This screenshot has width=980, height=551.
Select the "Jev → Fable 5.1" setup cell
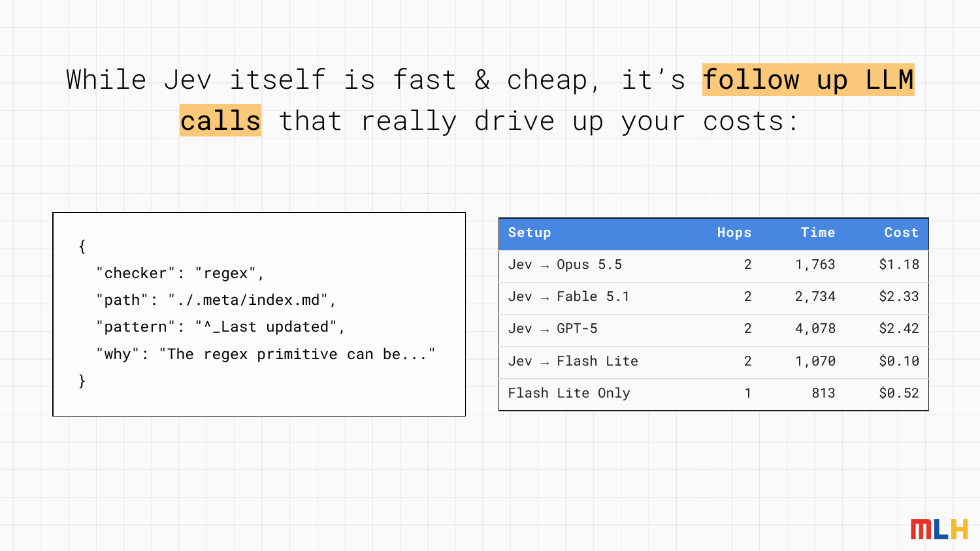tap(569, 297)
